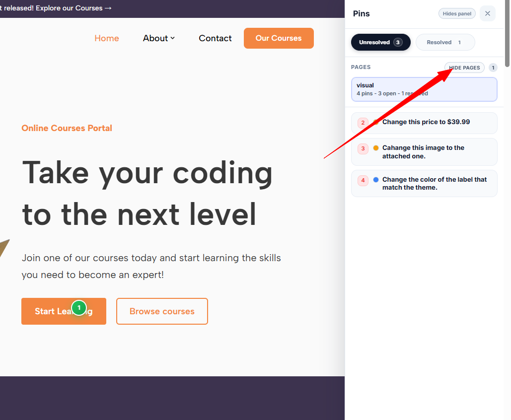Select the visual page entry
Image resolution: width=511 pixels, height=420 pixels.
click(x=424, y=89)
